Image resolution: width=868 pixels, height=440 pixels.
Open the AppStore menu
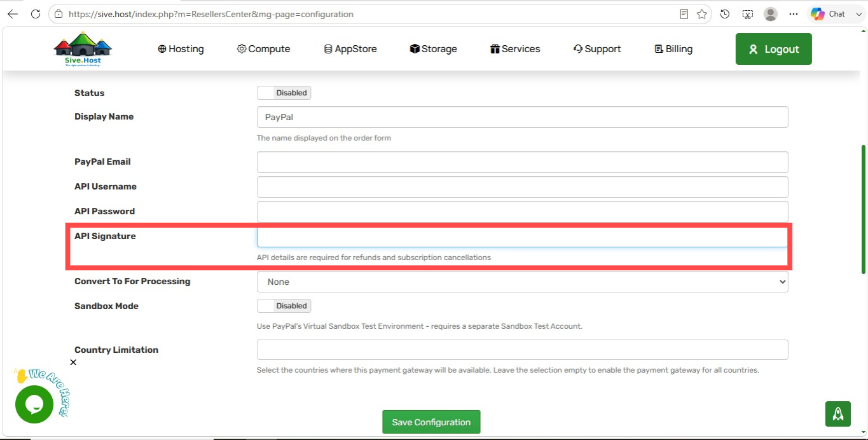[x=350, y=49]
